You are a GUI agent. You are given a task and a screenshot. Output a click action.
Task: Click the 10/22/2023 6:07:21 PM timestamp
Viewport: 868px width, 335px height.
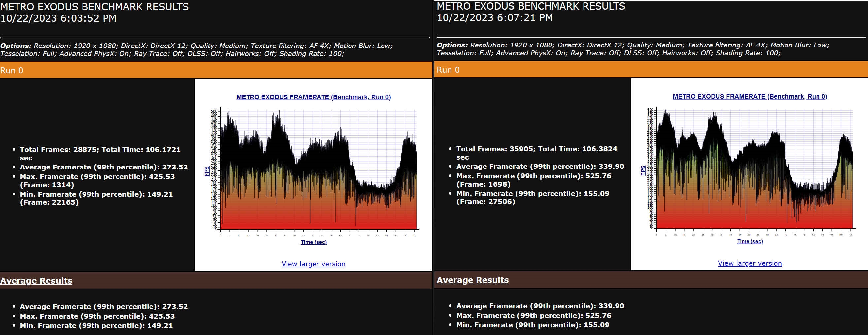pyautogui.click(x=495, y=17)
